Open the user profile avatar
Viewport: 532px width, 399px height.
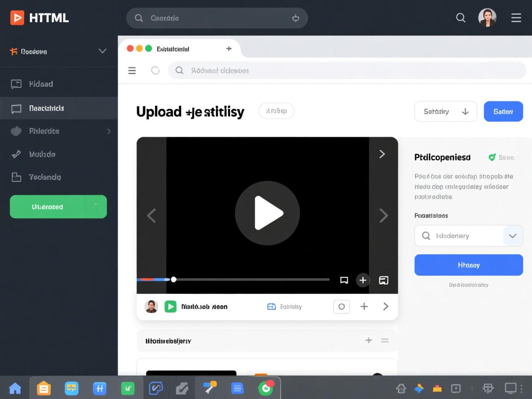pos(487,18)
